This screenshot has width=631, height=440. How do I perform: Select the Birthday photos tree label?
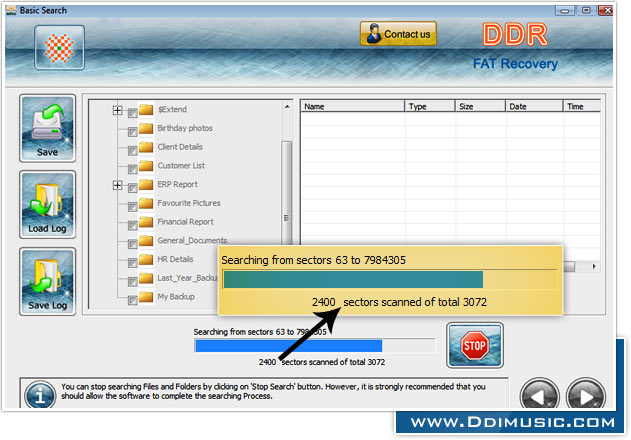(185, 128)
